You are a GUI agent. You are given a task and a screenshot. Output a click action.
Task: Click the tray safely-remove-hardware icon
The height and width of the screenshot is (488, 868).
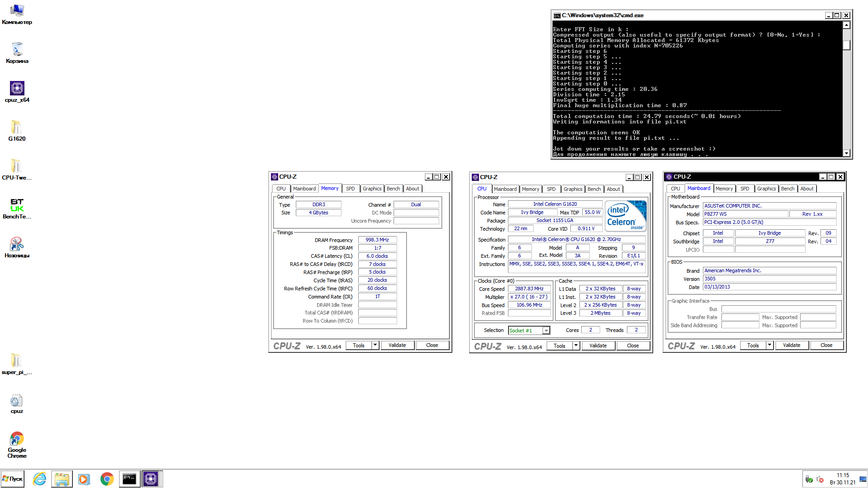pos(809,479)
